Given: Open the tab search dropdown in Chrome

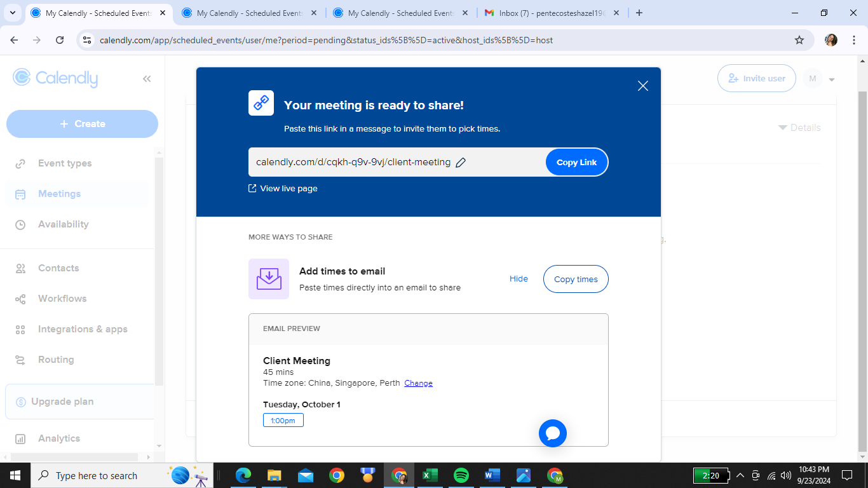Looking at the screenshot, I should 13,13.
